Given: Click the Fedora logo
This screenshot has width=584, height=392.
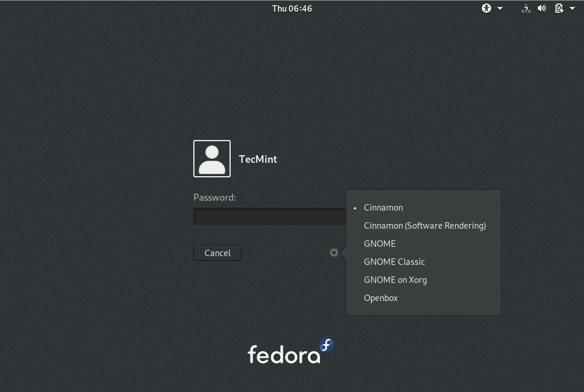Looking at the screenshot, I should 290,351.
